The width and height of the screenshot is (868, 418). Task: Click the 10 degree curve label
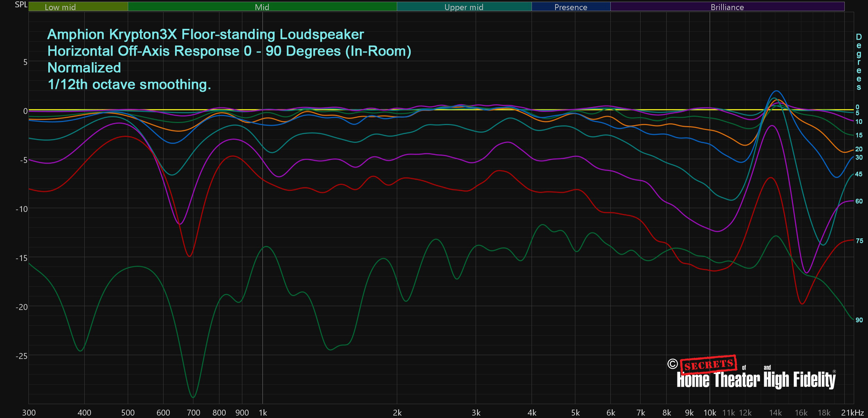pos(859,122)
